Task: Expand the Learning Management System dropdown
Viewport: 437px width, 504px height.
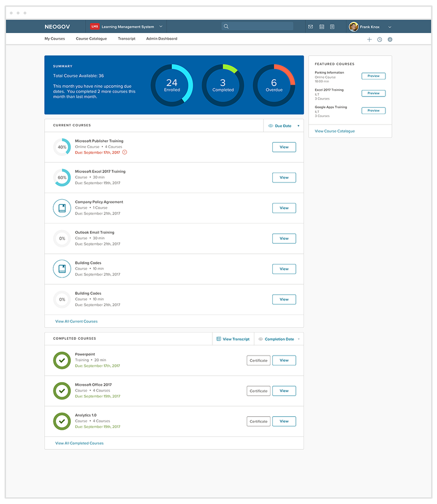Action: [161, 26]
